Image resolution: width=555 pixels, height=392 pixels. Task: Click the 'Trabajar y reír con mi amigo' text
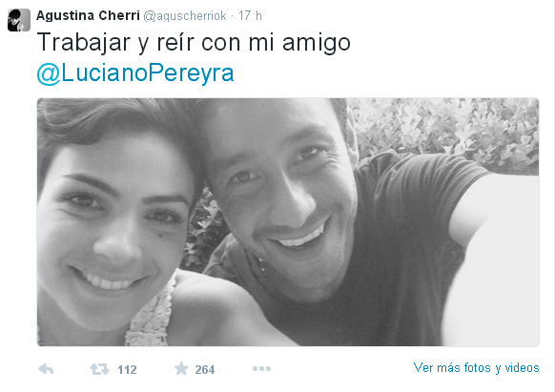coord(194,43)
